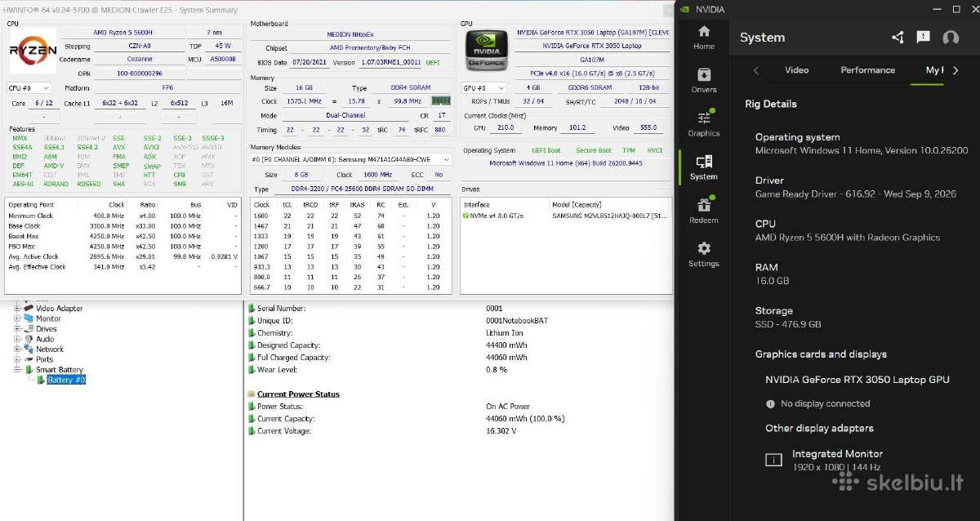
Task: Click the right arrow beside My Rig tab
Action: [955, 70]
